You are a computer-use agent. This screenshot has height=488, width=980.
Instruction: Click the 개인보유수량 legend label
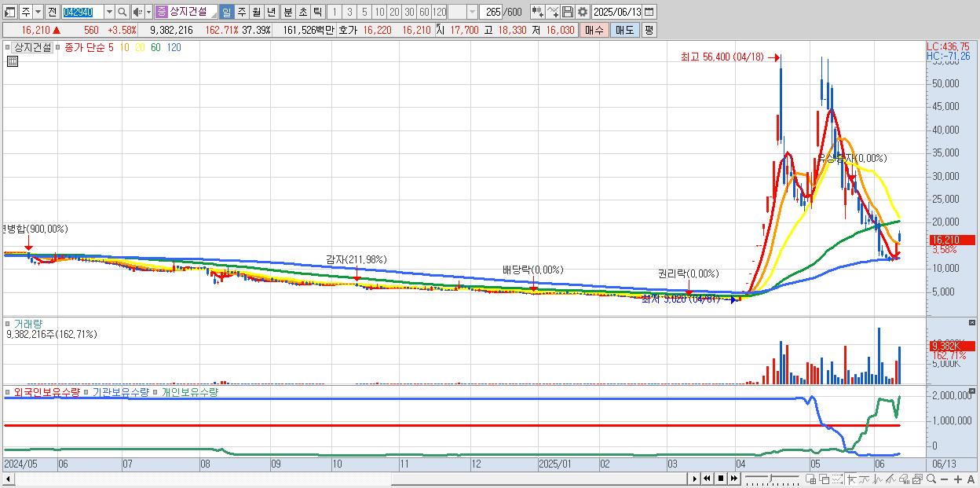189,391
